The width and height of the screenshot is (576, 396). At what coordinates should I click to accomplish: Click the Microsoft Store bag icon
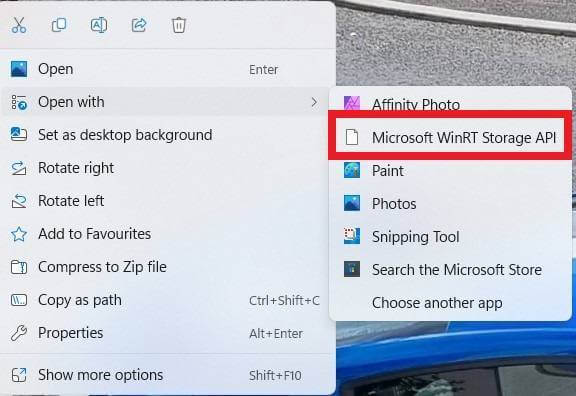click(x=352, y=269)
